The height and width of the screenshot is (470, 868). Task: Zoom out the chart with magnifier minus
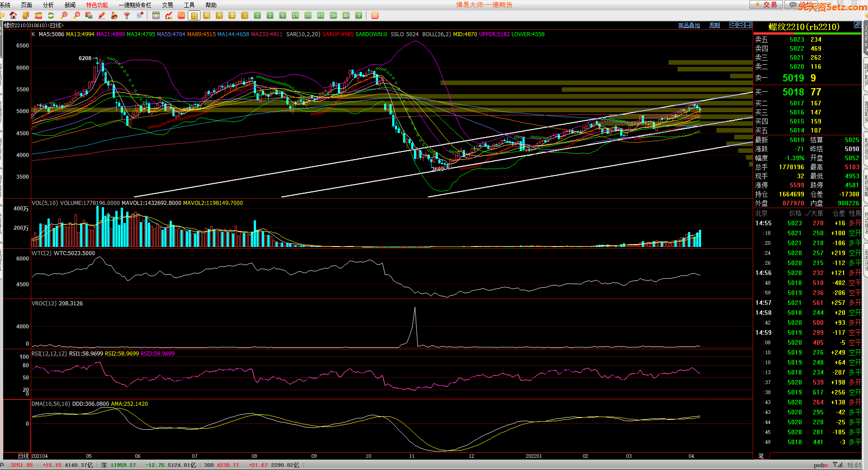[76, 15]
